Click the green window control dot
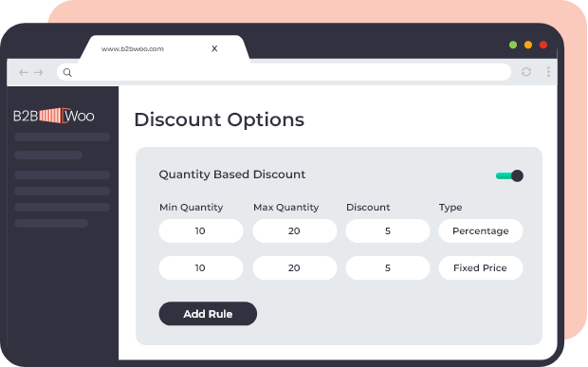Screen dimensions: 588x367 tap(513, 45)
